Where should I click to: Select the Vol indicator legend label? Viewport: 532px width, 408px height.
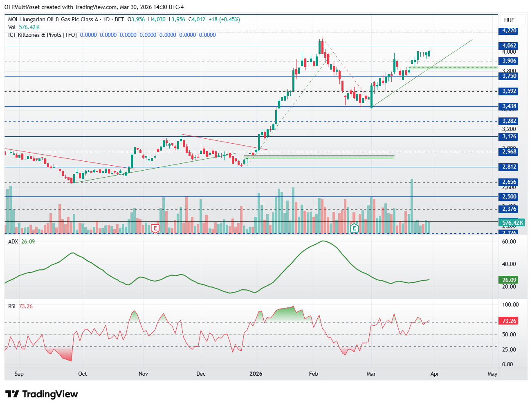[x=12, y=27]
